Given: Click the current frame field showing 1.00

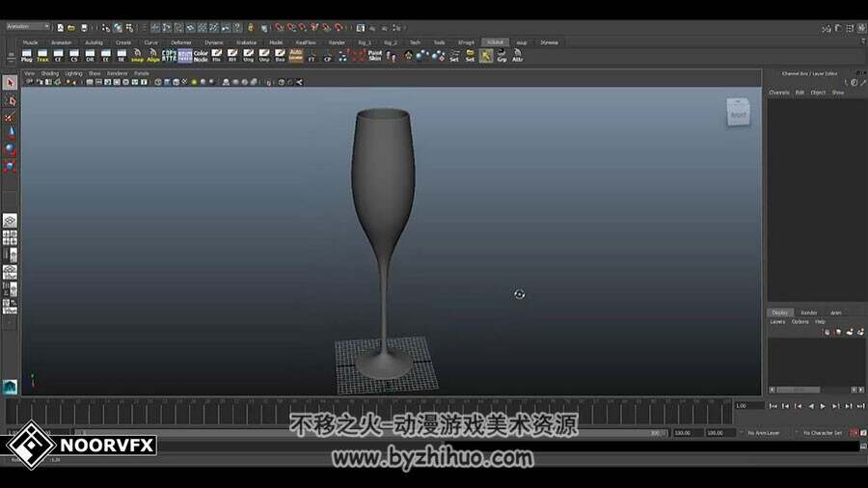Looking at the screenshot, I should 748,406.
